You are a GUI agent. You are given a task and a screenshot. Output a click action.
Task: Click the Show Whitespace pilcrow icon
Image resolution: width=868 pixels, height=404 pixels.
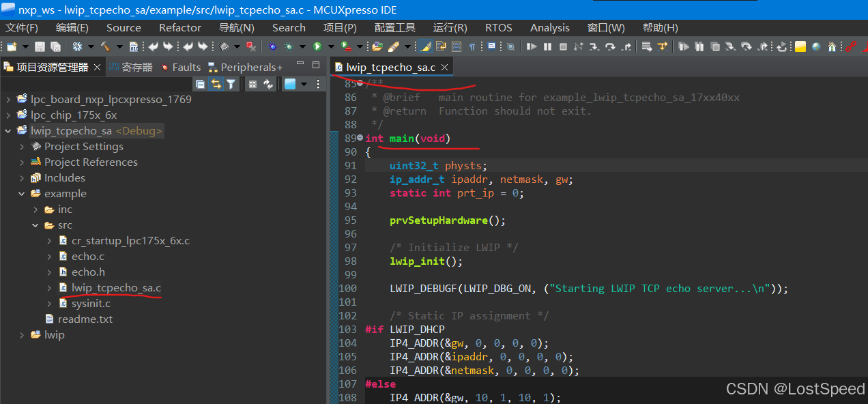[x=472, y=46]
